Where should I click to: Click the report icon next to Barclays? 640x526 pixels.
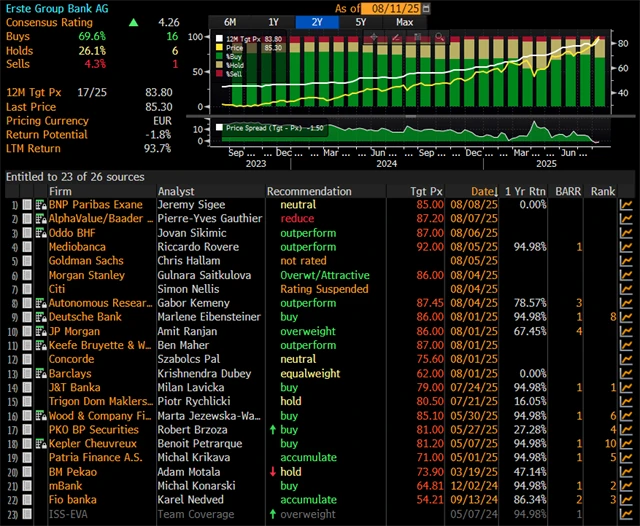click(x=41, y=373)
